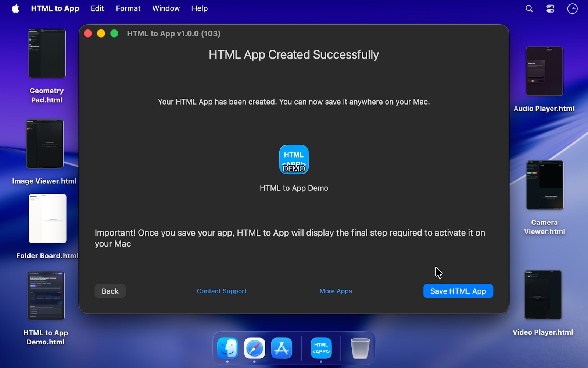Screen dimensions: 588x368
Task: Open the Apple menu
Action: point(15,8)
